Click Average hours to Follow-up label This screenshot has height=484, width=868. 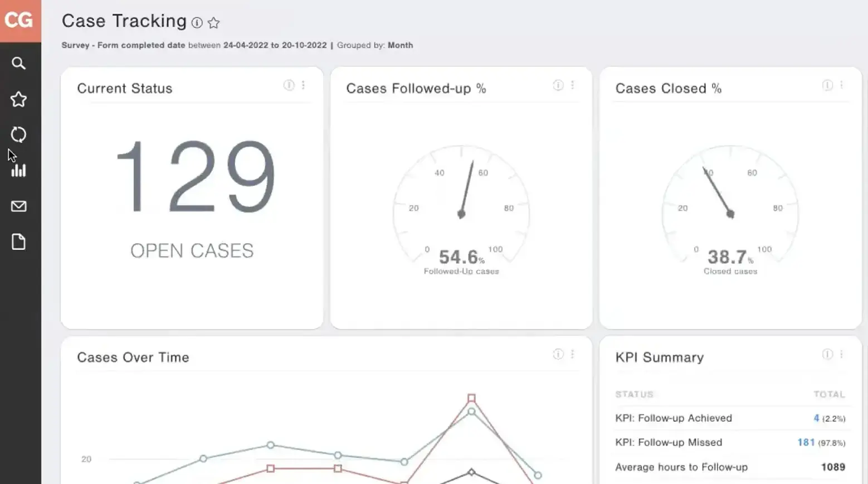click(x=681, y=467)
